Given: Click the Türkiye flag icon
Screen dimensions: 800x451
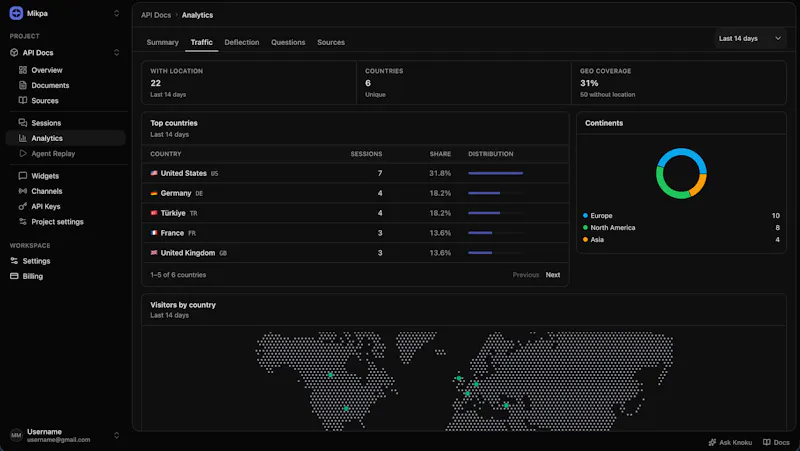Looking at the screenshot, I should pyautogui.click(x=154, y=213).
